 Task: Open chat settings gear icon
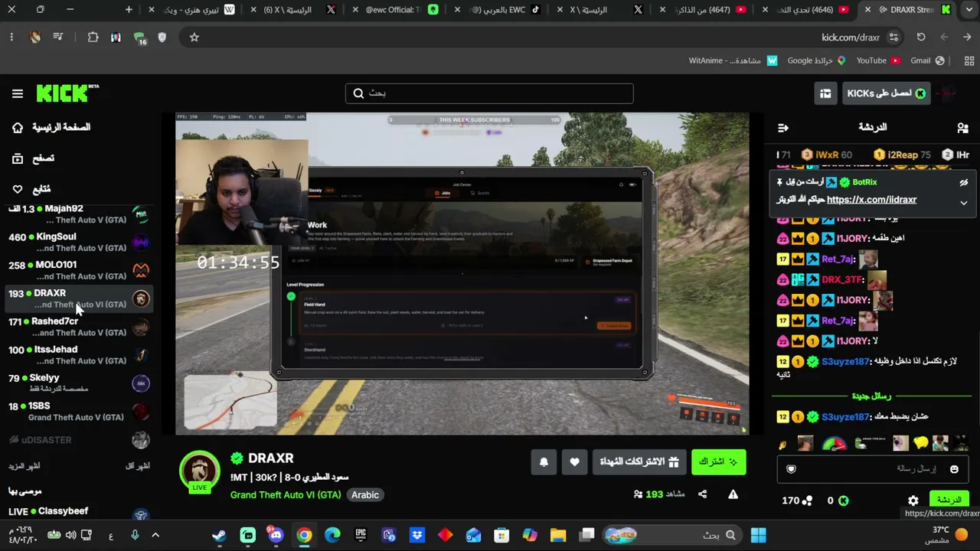tap(913, 500)
